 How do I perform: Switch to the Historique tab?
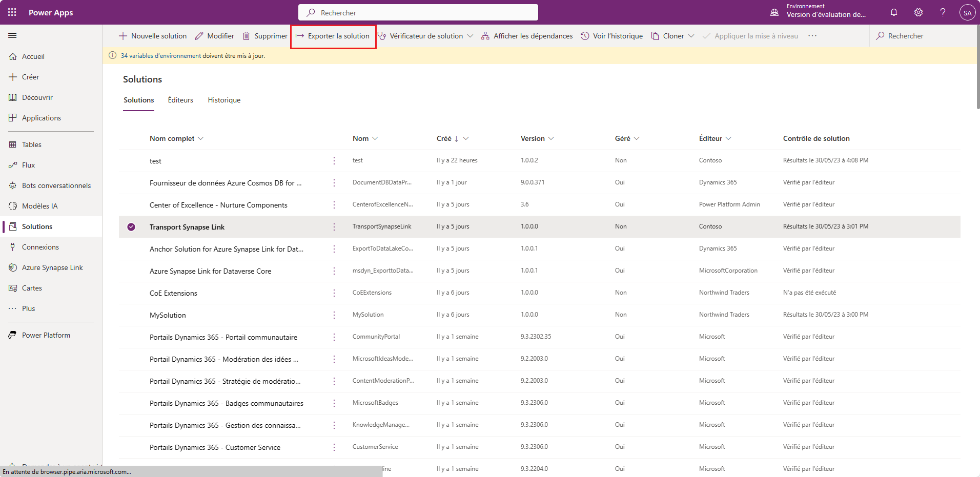(x=224, y=100)
